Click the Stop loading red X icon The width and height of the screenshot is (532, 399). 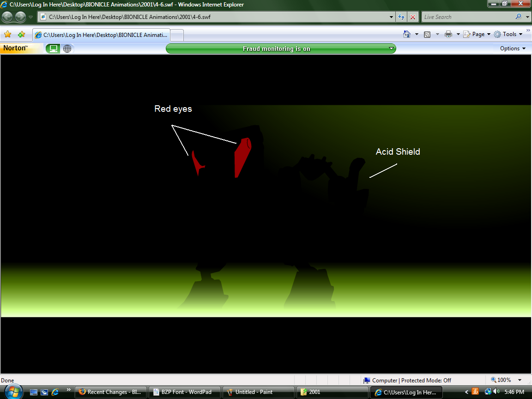pos(412,17)
